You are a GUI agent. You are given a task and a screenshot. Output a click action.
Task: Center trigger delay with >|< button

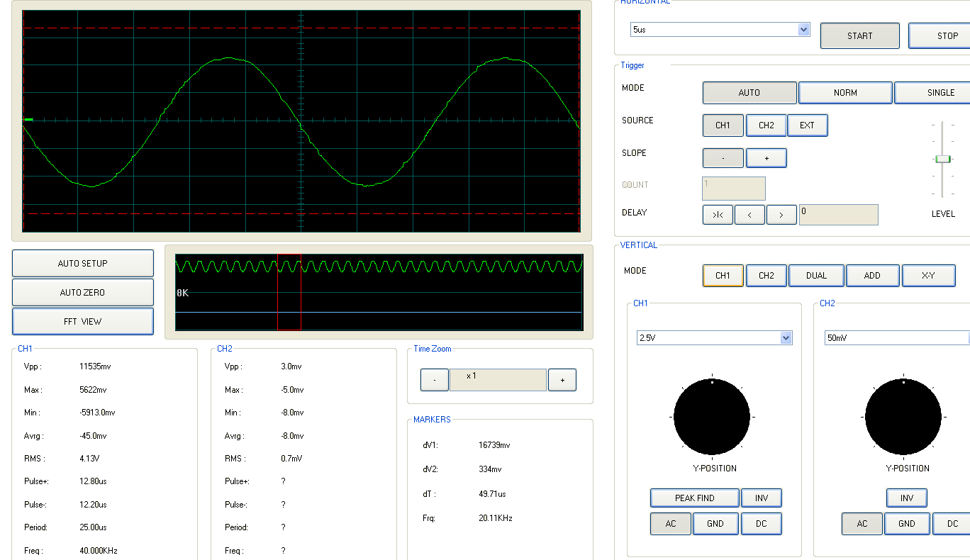[x=718, y=215]
